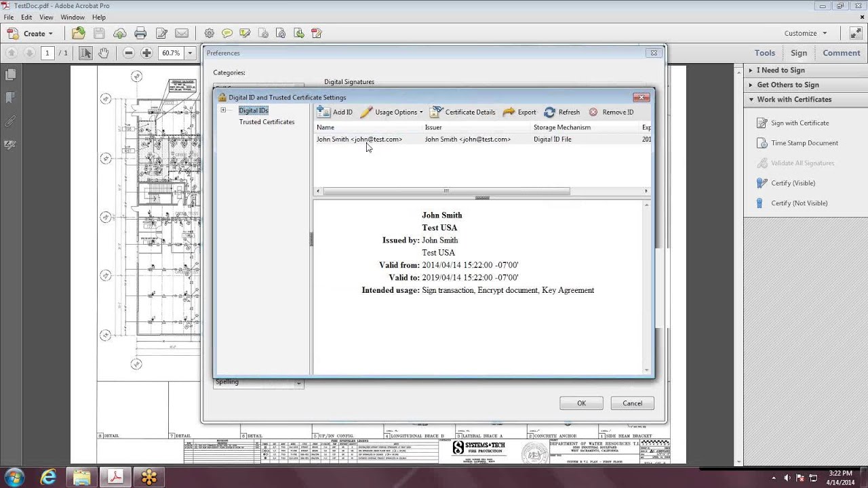Click Cancel in Preferences dialog
This screenshot has width=868, height=488.
632,403
